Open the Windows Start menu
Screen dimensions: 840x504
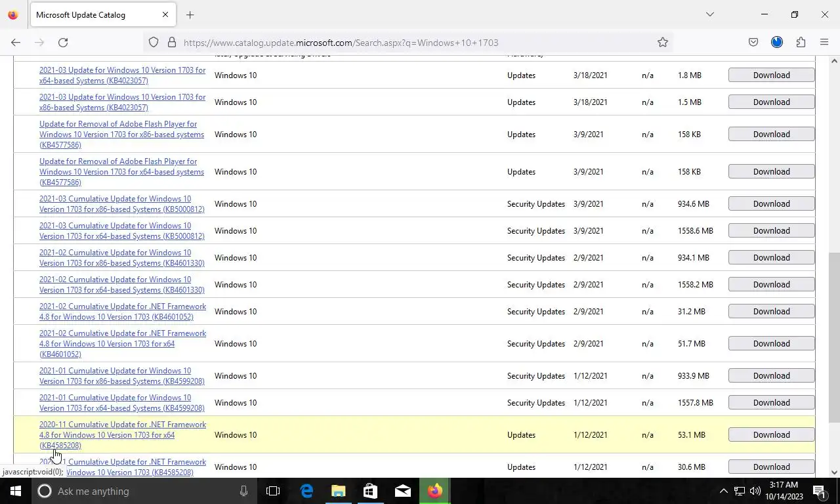coord(15,491)
